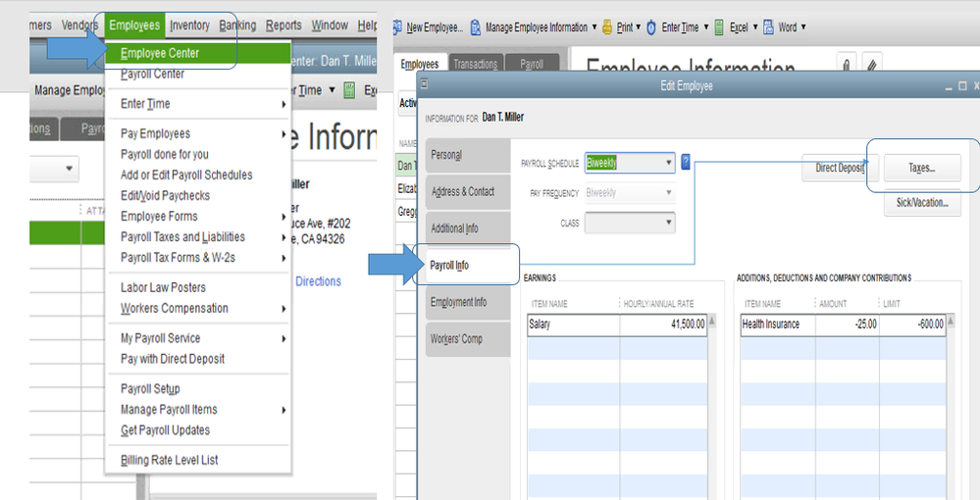Open the Personal tab in Edit Employee
980x500 pixels.
click(x=468, y=155)
